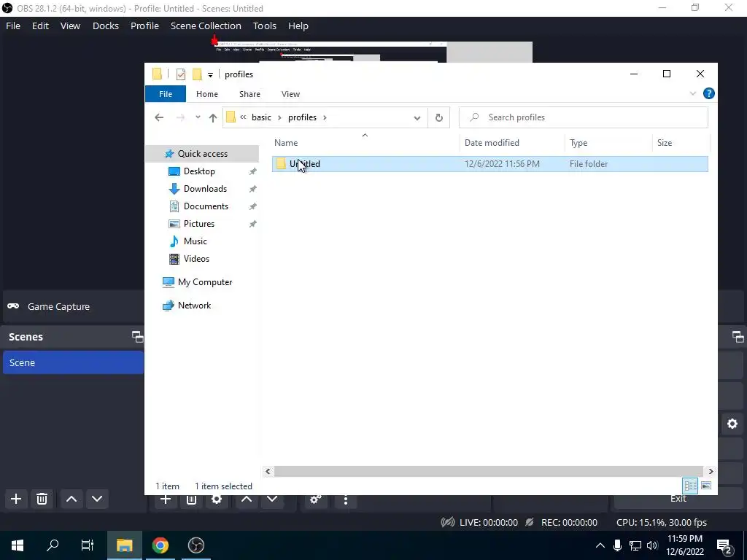Open the OBS File menu
This screenshot has width=747, height=560.
click(x=13, y=26)
